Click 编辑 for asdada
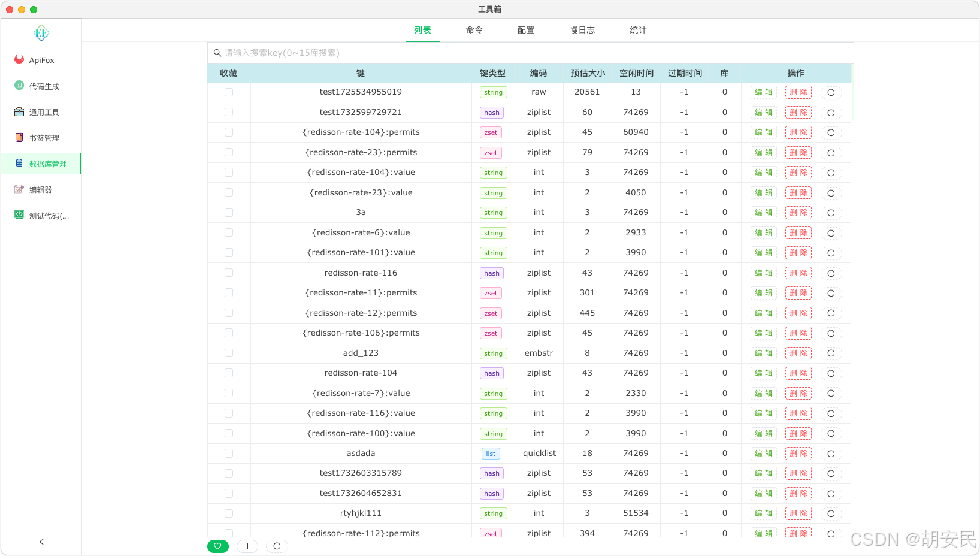Viewport: 980px width, 556px height. 764,454
